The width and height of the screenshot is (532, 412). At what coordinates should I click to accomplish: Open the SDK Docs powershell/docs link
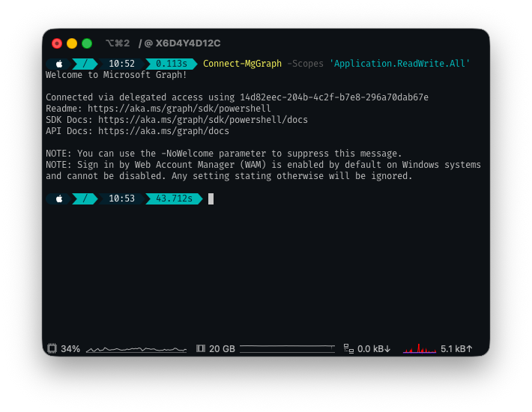click(x=202, y=120)
